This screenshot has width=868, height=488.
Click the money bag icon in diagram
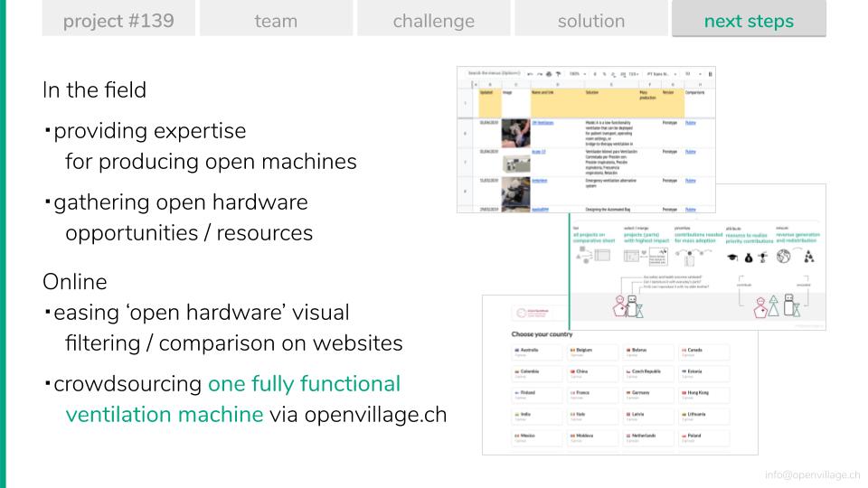tap(749, 258)
